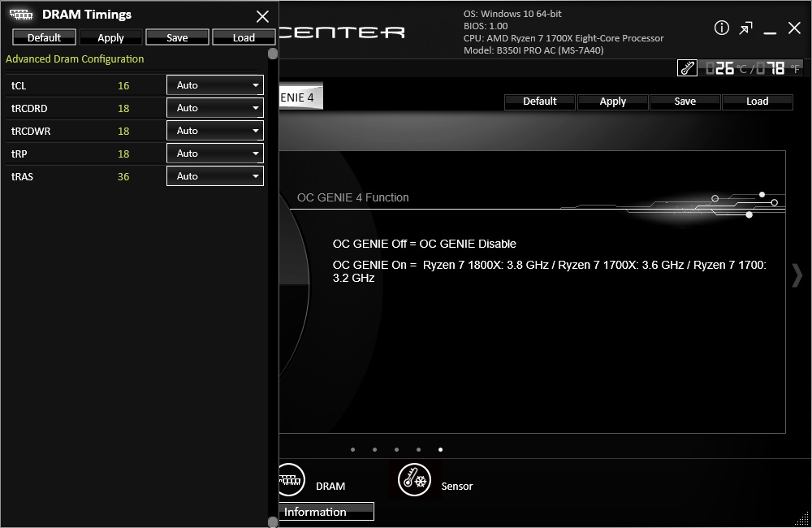Viewport: 812px width, 528px height.
Task: Click the 26 °C / 78 °F temperature display
Action: pos(752,68)
